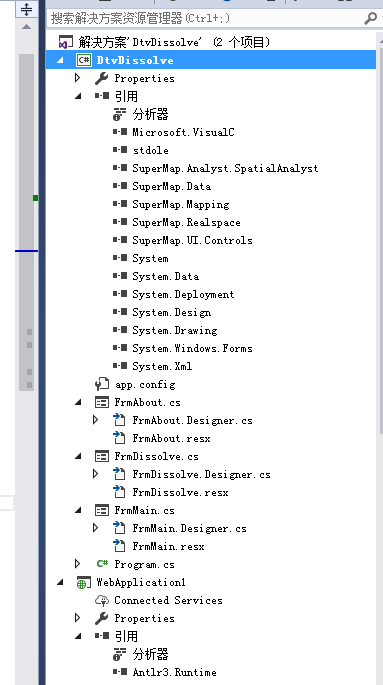Select SuperMap.Analyst.SpatialAnalyst reference
This screenshot has height=685, width=383.
coord(225,168)
